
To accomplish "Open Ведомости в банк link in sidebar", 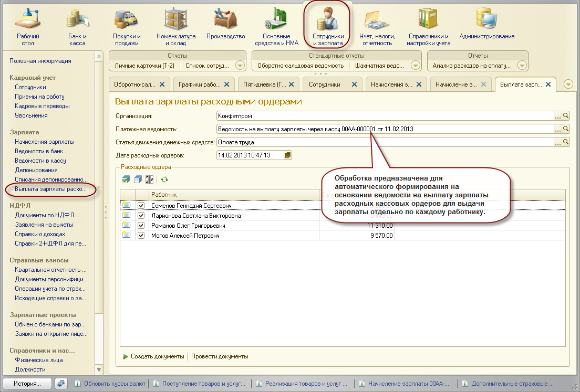I will (39, 151).
